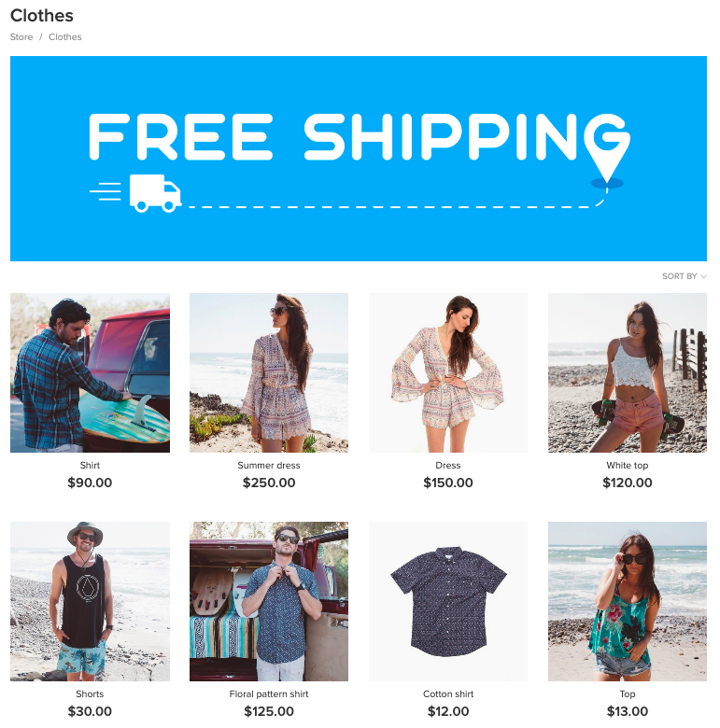This screenshot has width=720, height=728.
Task: Click the Clothes breadcrumb link
Action: pyautogui.click(x=65, y=37)
